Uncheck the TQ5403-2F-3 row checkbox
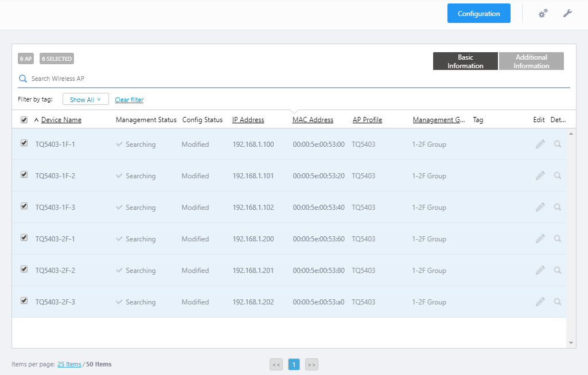588x375 pixels. 24,300
